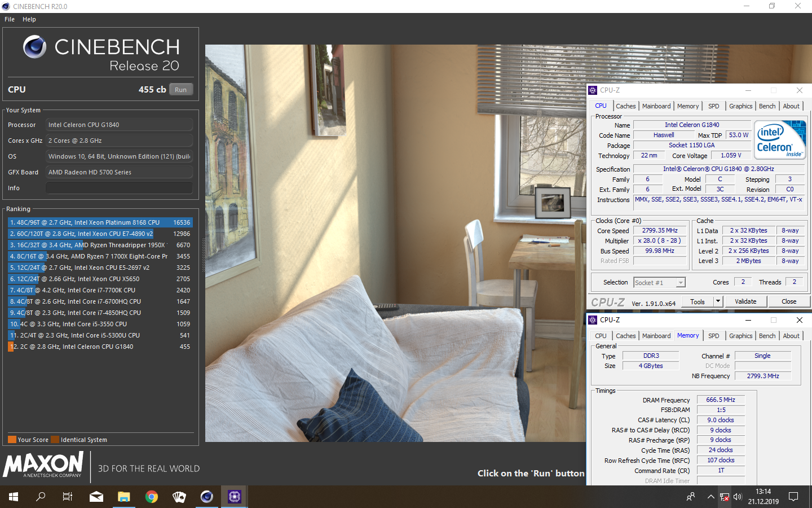Show hidden tray icons chevron
Screen dimensions: 812x508
coord(710,497)
